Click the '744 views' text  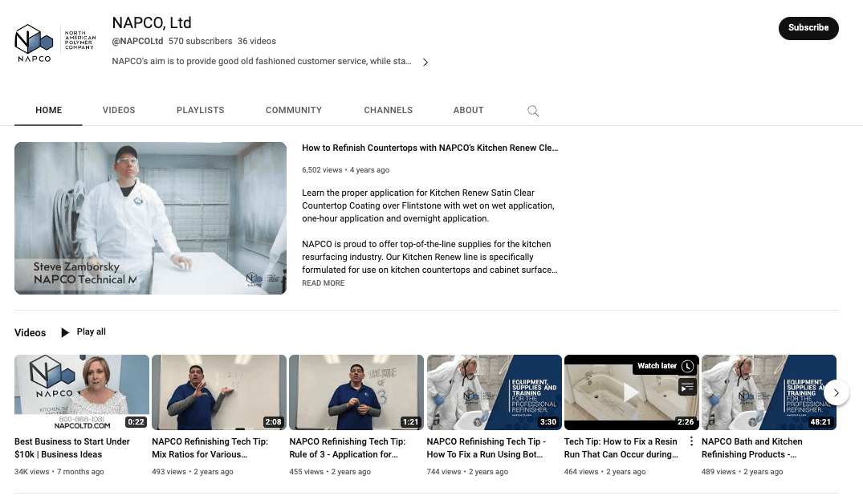coord(444,472)
